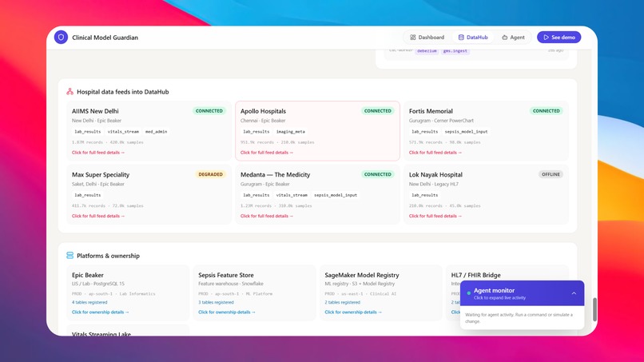644x362 pixels.
Task: Click the green status dot in Agent monitor
Action: (x=469, y=293)
